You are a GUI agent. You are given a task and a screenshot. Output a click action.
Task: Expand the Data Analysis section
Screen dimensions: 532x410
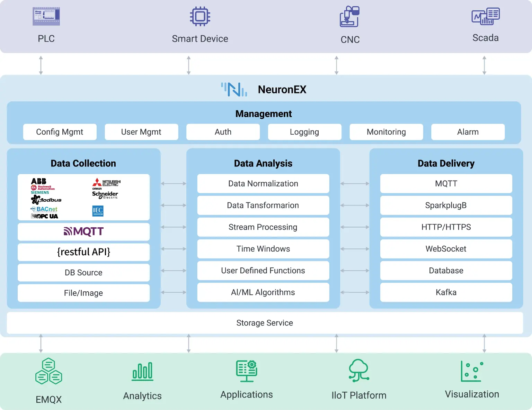click(x=263, y=163)
